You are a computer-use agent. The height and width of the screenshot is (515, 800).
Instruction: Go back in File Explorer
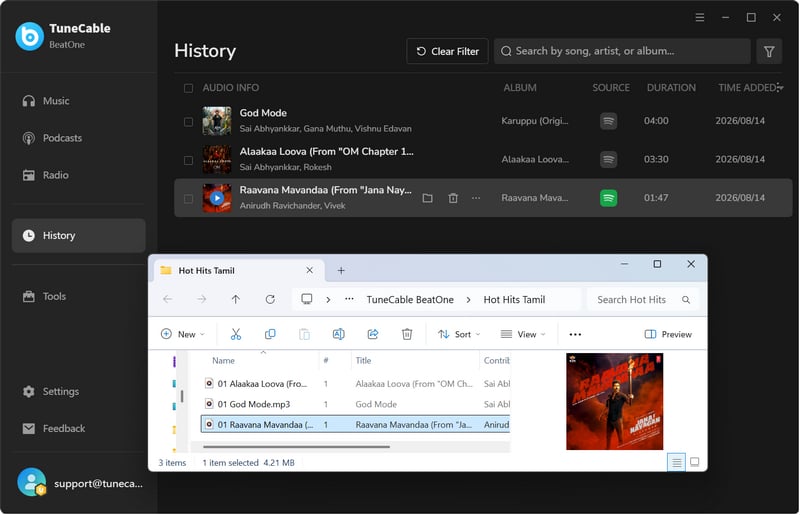click(x=167, y=300)
